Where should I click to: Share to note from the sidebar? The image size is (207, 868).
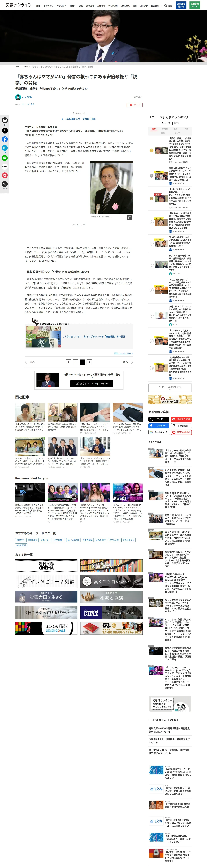point(5,167)
